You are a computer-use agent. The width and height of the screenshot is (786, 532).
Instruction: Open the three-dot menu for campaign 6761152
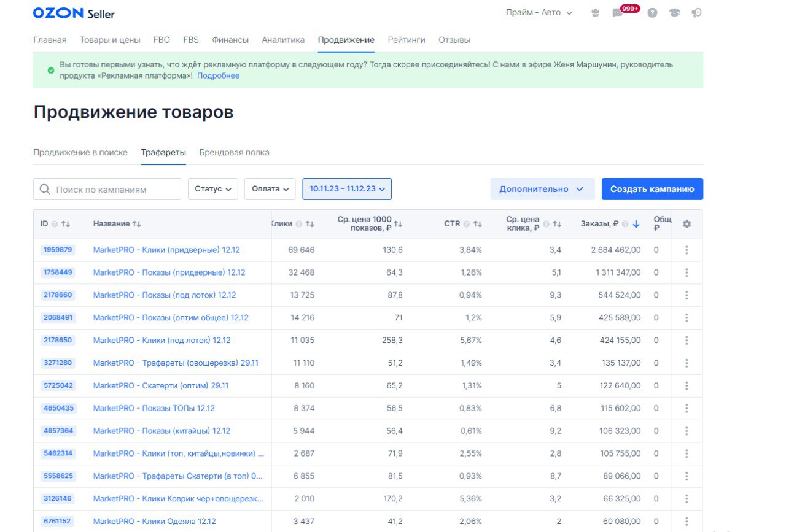pyautogui.click(x=687, y=522)
